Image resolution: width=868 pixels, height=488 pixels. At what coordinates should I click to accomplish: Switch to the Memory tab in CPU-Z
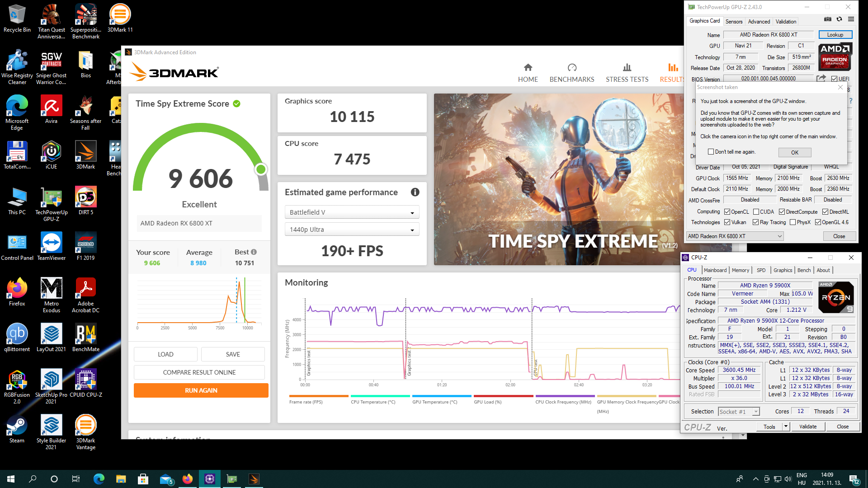point(741,270)
